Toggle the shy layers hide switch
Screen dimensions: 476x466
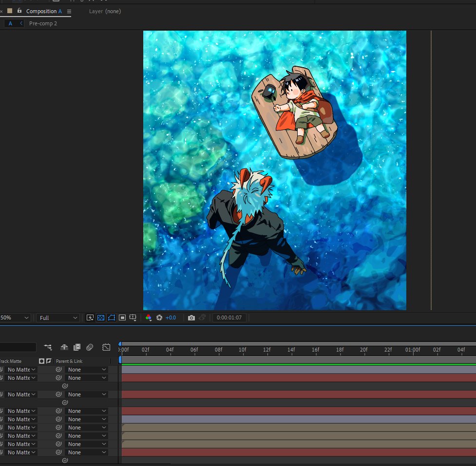click(x=64, y=347)
